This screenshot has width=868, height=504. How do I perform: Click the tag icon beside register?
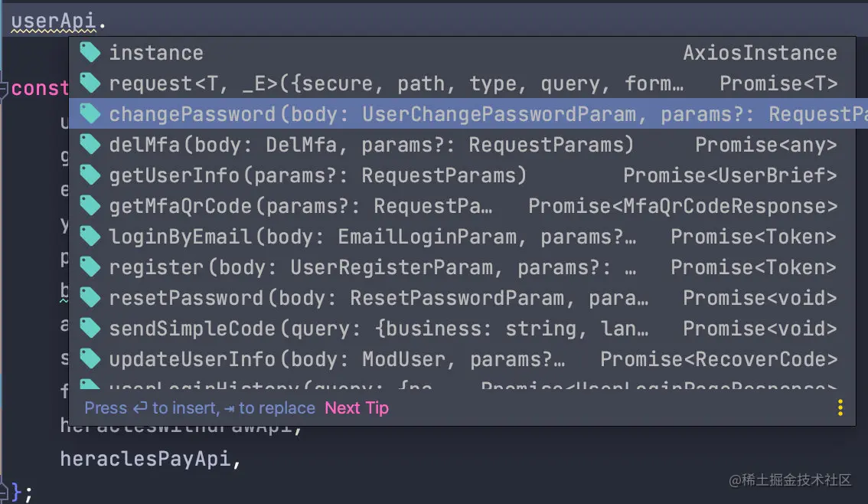(90, 267)
